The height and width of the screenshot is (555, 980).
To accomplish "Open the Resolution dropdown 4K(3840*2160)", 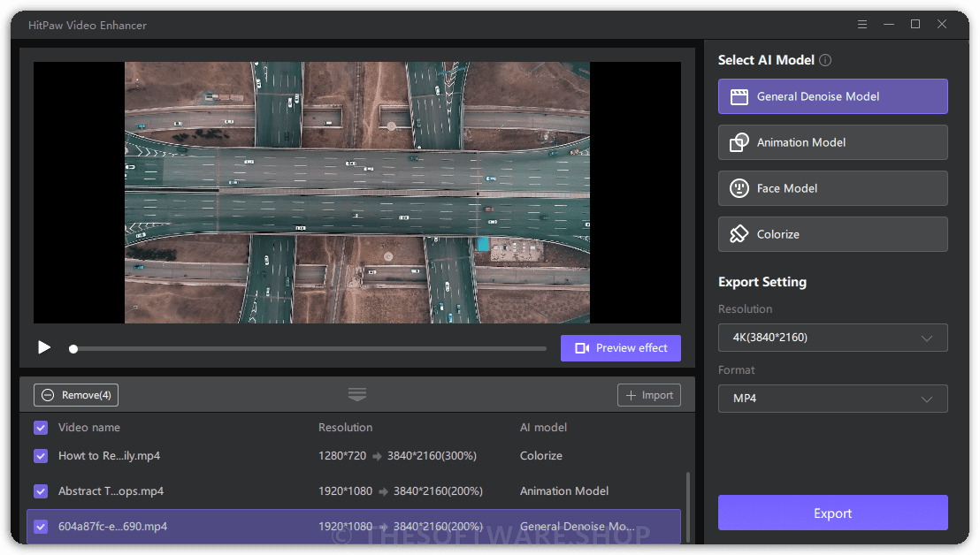I will pyautogui.click(x=832, y=338).
